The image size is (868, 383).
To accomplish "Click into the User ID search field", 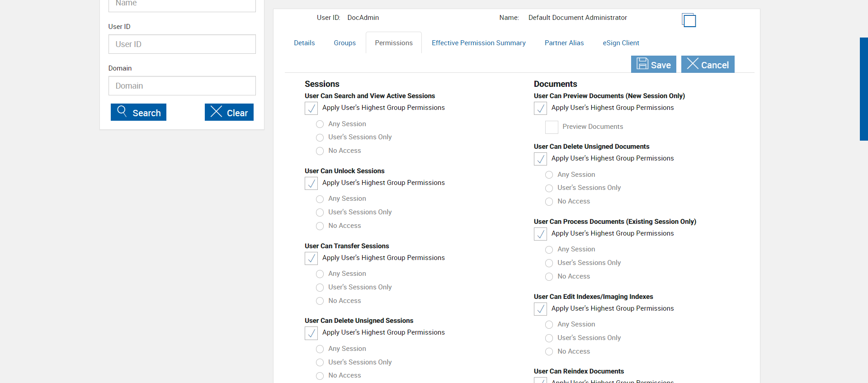I will pyautogui.click(x=182, y=44).
